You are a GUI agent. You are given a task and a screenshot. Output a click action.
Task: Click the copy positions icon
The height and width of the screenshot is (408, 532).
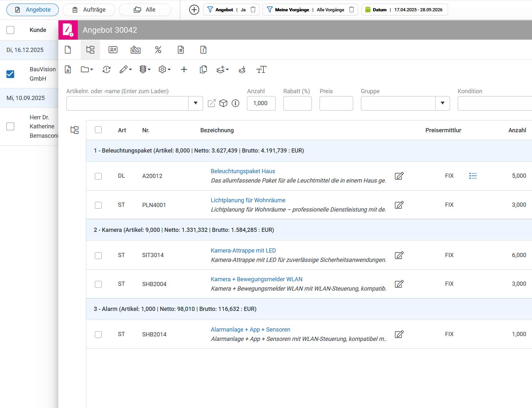203,69
